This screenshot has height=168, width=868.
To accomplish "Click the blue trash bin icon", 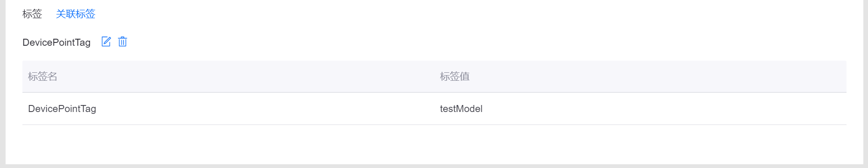I will click(122, 42).
